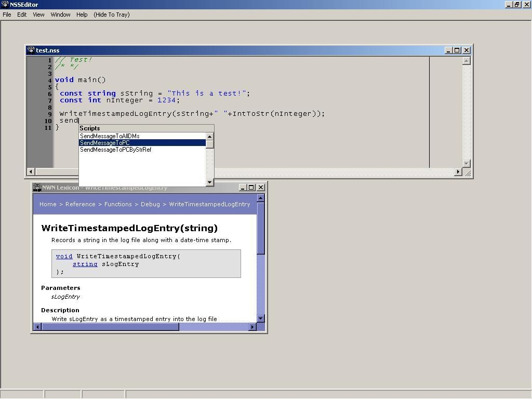532x399 pixels.
Task: Choose SendMessageToPCByStrRef in the suggestion list
Action: point(115,150)
